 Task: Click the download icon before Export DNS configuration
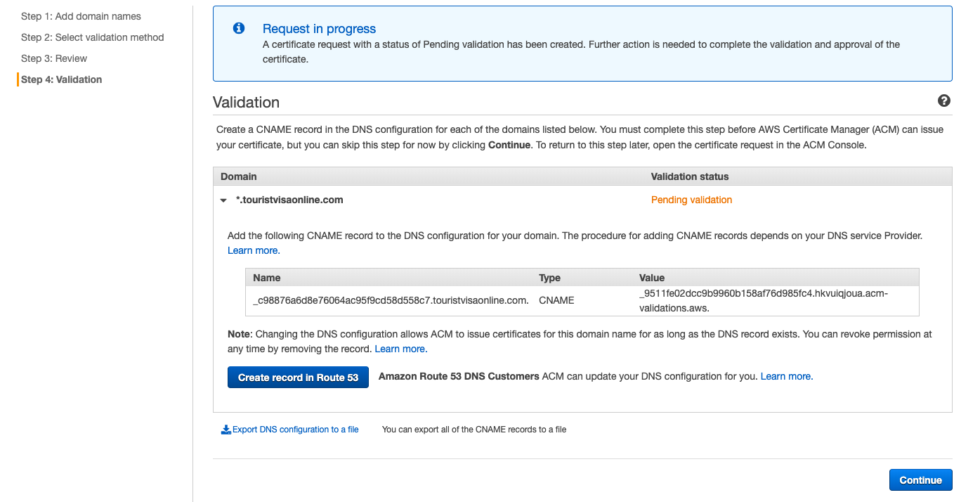tap(226, 430)
